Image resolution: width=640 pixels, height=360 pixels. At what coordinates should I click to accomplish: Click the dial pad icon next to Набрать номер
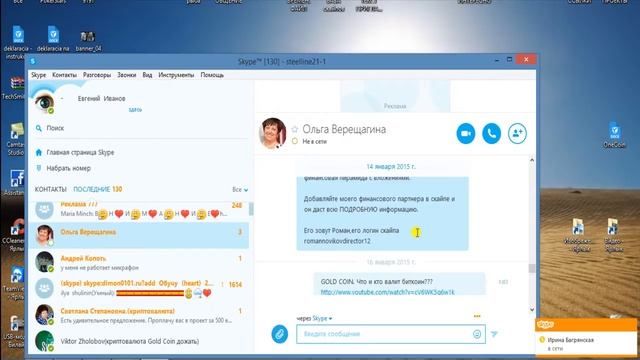point(39,168)
